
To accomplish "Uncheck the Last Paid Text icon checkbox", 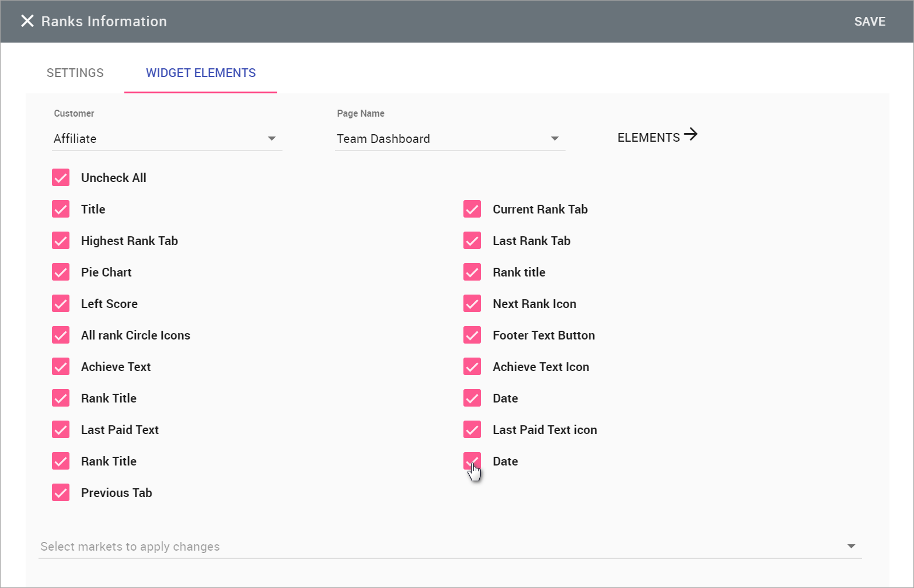I will click(472, 430).
